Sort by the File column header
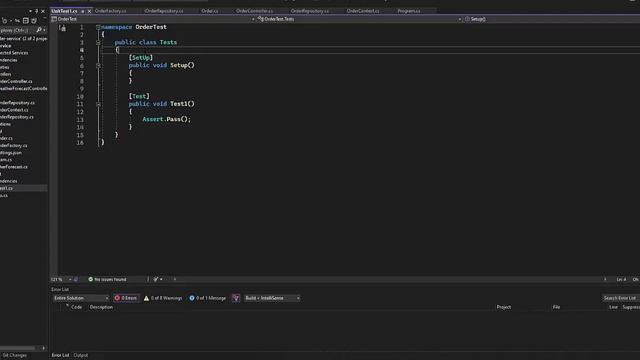Viewport: 640px width, 360px height. point(556,307)
